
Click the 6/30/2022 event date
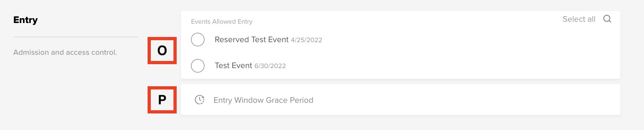pyautogui.click(x=270, y=66)
